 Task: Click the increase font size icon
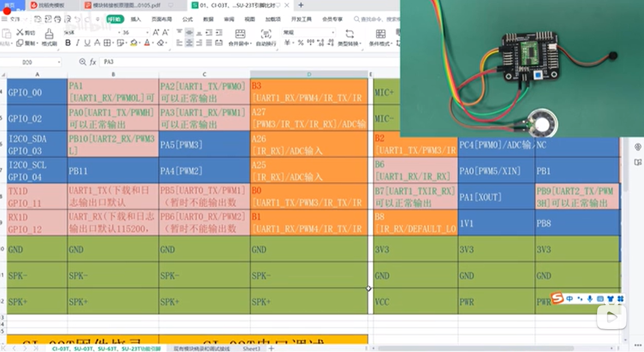click(156, 33)
